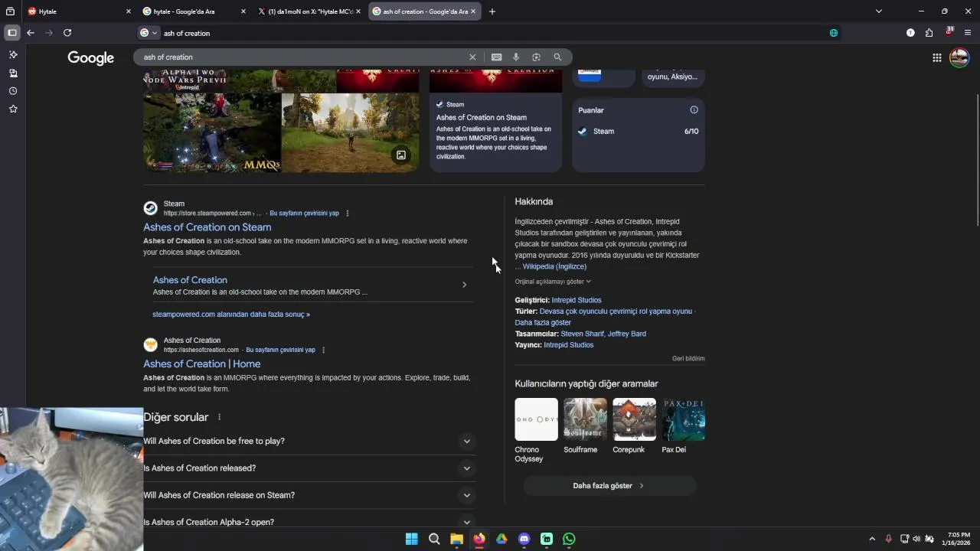Open a new browser tab

(x=492, y=11)
